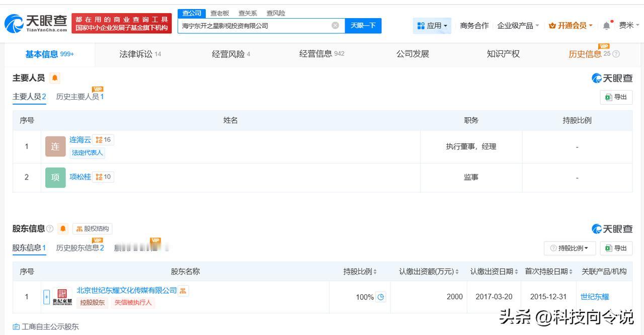
Task: Open the 持股比例 filter dropdown
Action: click(x=570, y=248)
